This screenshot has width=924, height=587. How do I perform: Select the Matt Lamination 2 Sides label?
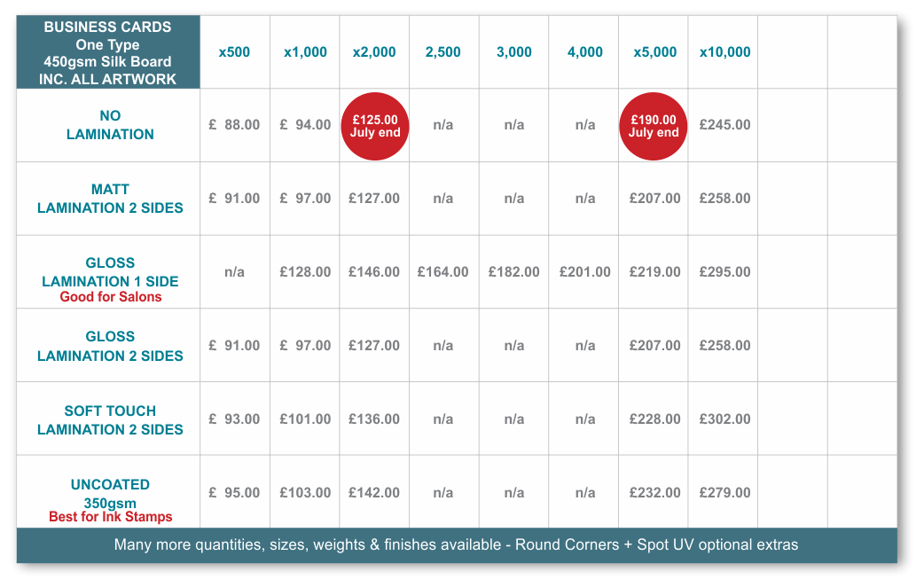click(x=110, y=199)
